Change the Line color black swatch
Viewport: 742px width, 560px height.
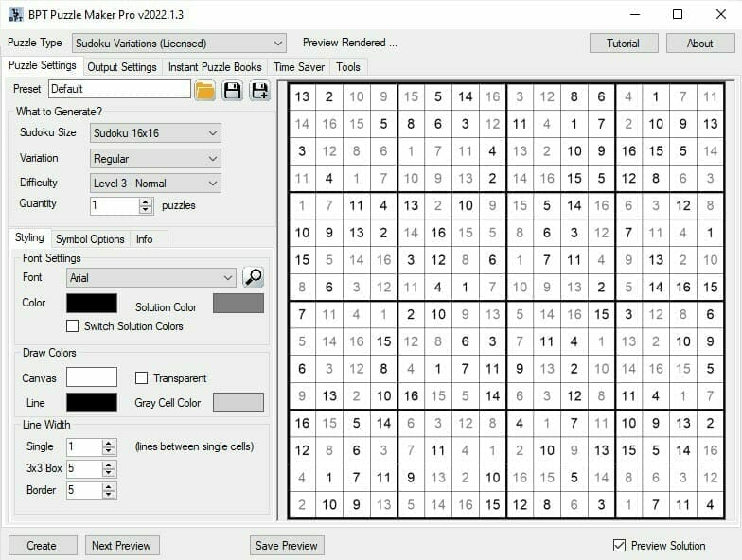(x=92, y=403)
